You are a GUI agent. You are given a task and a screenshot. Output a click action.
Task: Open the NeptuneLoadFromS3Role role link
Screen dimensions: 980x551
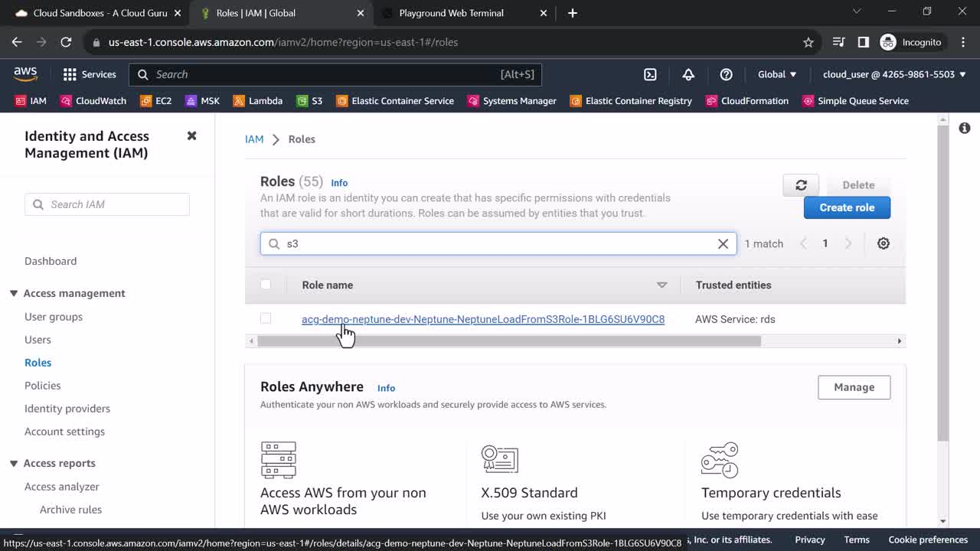point(482,319)
